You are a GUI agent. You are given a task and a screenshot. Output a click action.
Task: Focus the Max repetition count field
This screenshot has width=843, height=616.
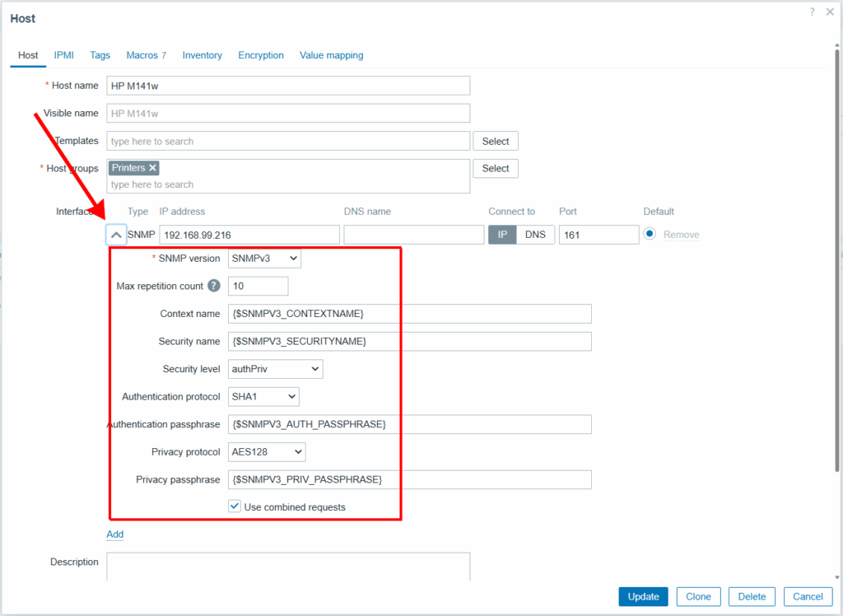(258, 287)
